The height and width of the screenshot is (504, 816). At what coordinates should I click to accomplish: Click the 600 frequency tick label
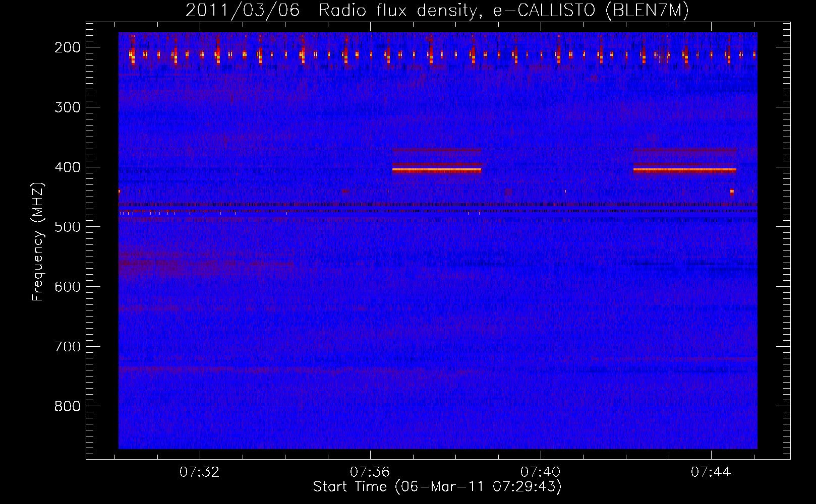tap(68, 287)
